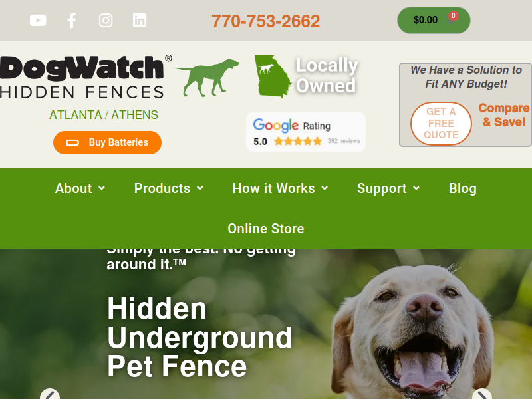This screenshot has height=399, width=532.
Task: Expand the Support menu dropdown
Action: coord(388,188)
